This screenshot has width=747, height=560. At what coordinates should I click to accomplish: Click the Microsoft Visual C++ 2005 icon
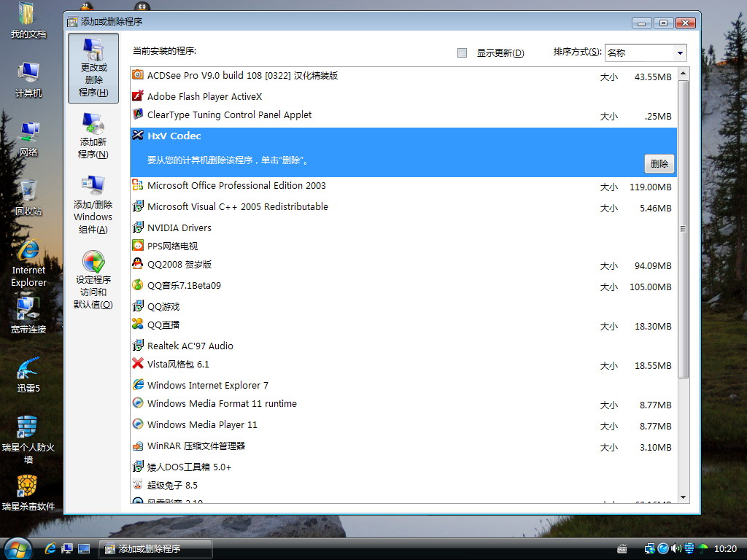138,206
